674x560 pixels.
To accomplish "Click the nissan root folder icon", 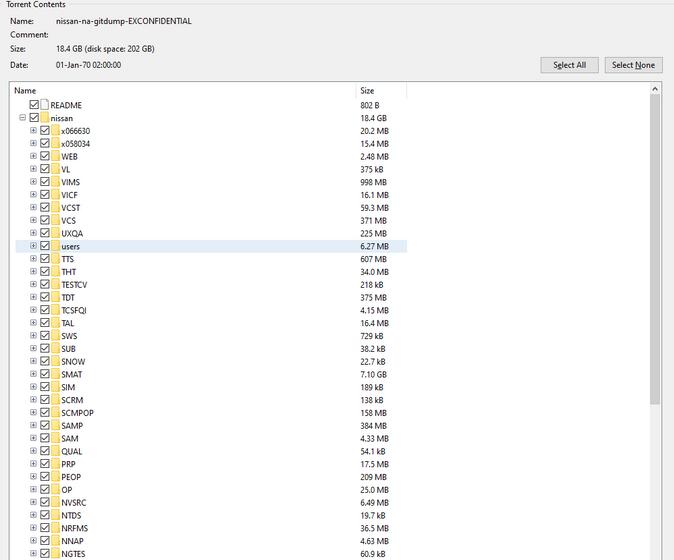I will pos(45,118).
